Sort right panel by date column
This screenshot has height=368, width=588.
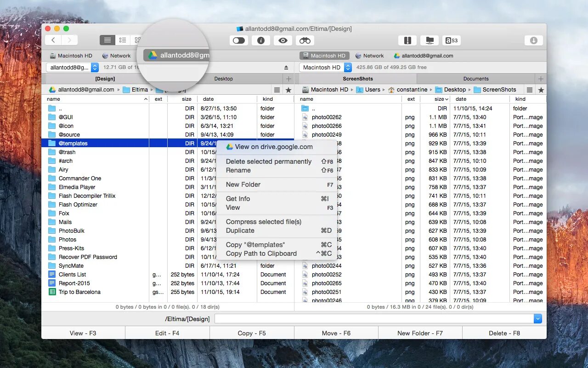pyautogui.click(x=480, y=99)
